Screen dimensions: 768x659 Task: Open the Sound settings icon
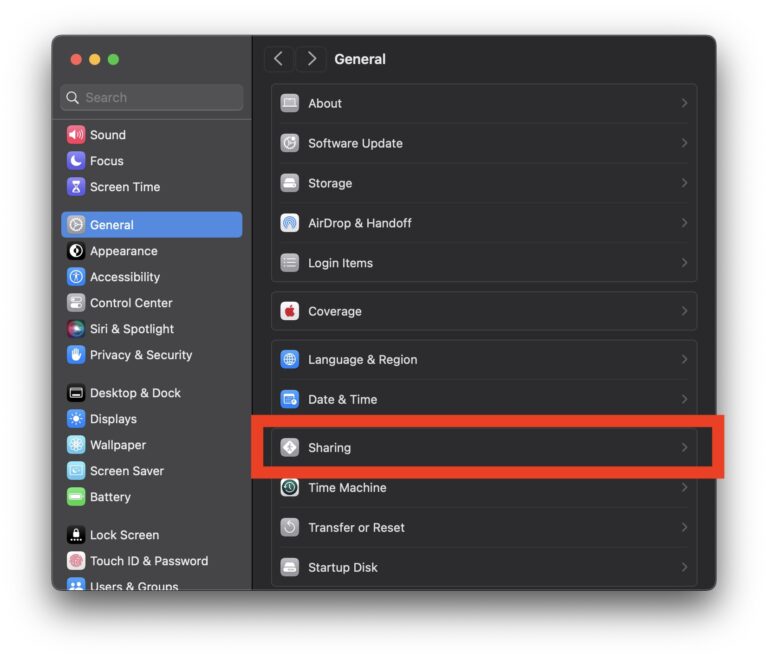[x=76, y=135]
